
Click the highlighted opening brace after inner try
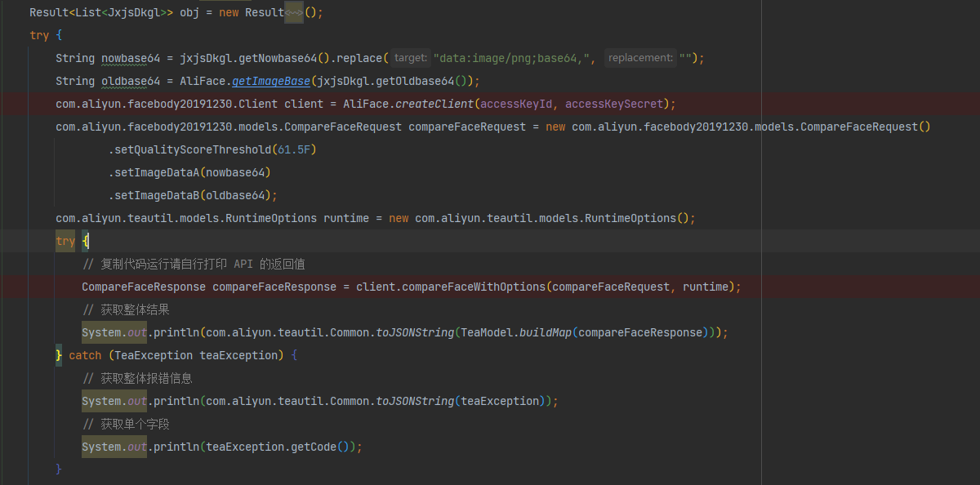pyautogui.click(x=86, y=241)
